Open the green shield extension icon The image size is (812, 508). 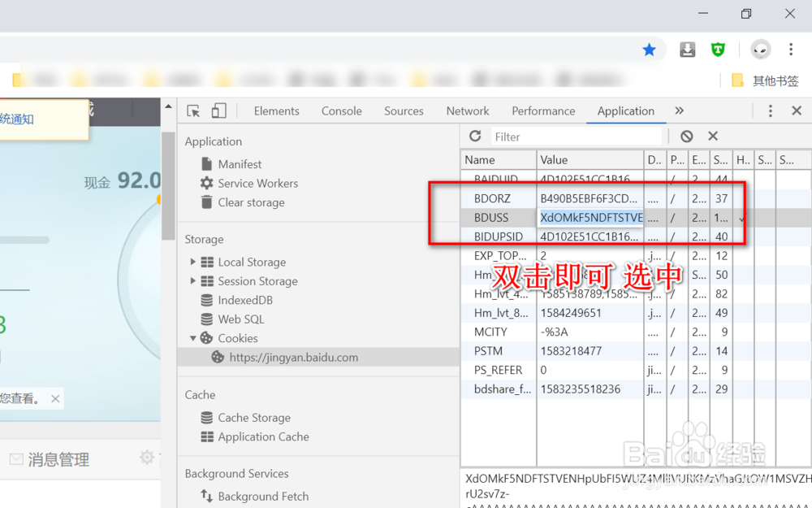(x=718, y=50)
